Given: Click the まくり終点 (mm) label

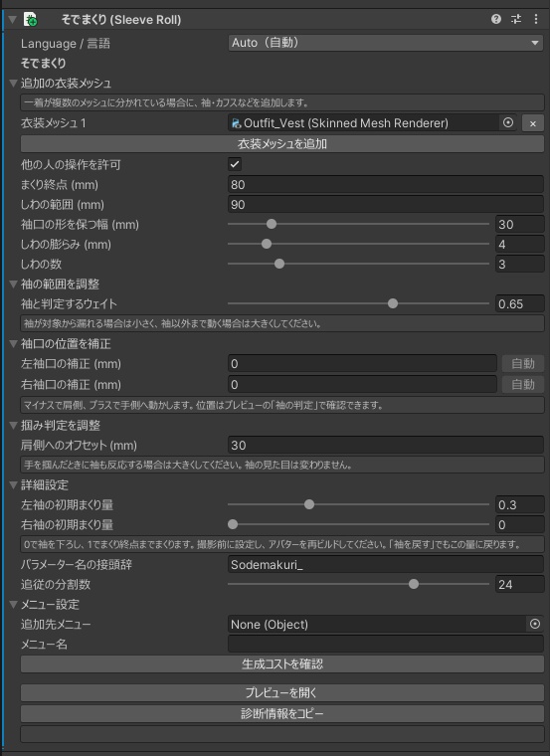Looking at the screenshot, I should point(60,185).
